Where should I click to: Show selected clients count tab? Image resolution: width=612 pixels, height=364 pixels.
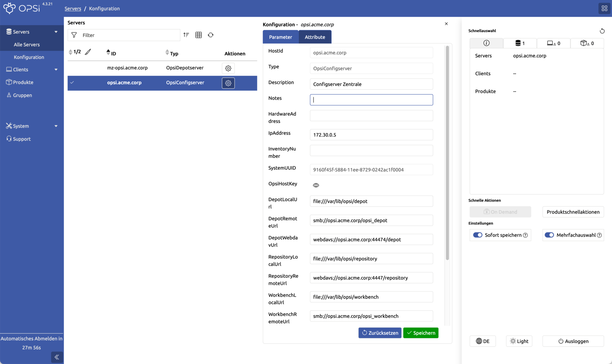553,43
